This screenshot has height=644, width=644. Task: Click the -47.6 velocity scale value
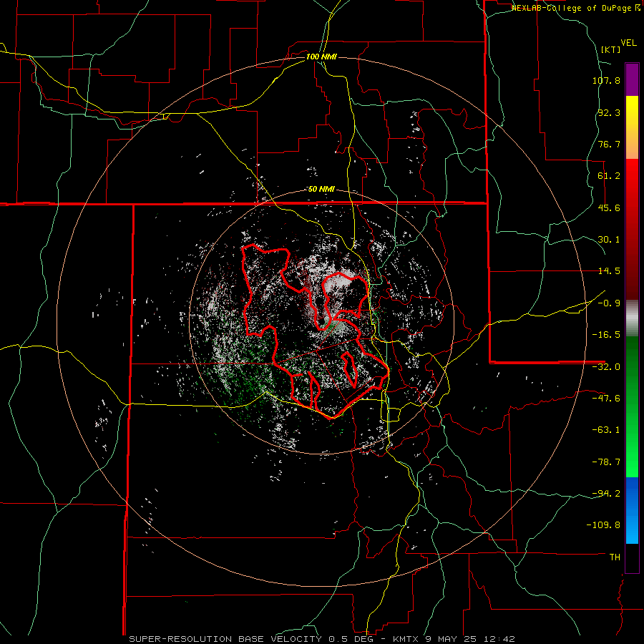606,399
